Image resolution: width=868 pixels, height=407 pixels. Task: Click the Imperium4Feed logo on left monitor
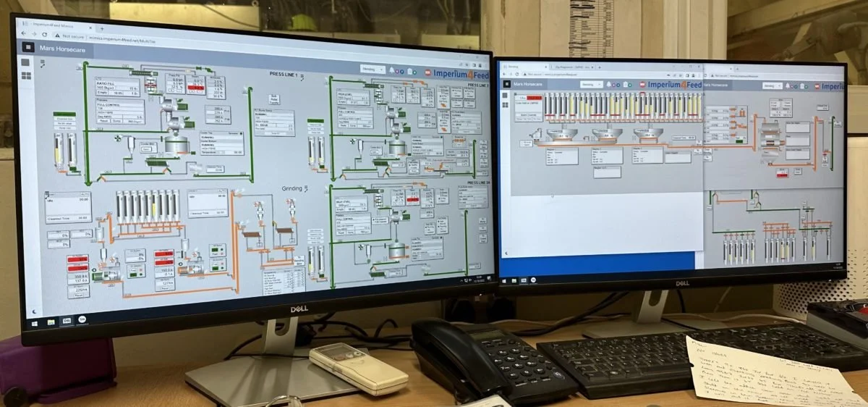(461, 74)
